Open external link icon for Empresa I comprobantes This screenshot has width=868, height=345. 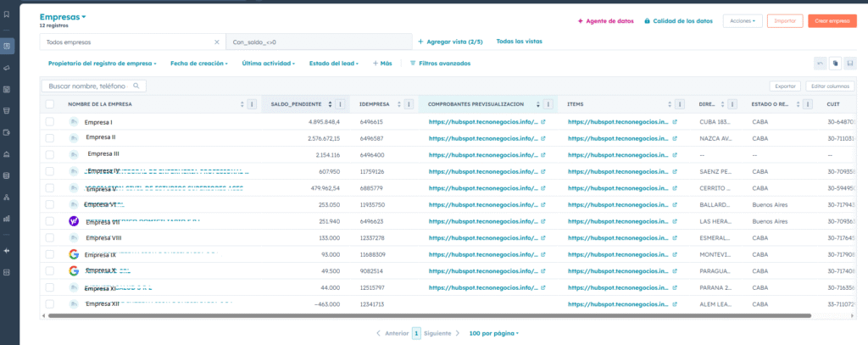tap(543, 122)
